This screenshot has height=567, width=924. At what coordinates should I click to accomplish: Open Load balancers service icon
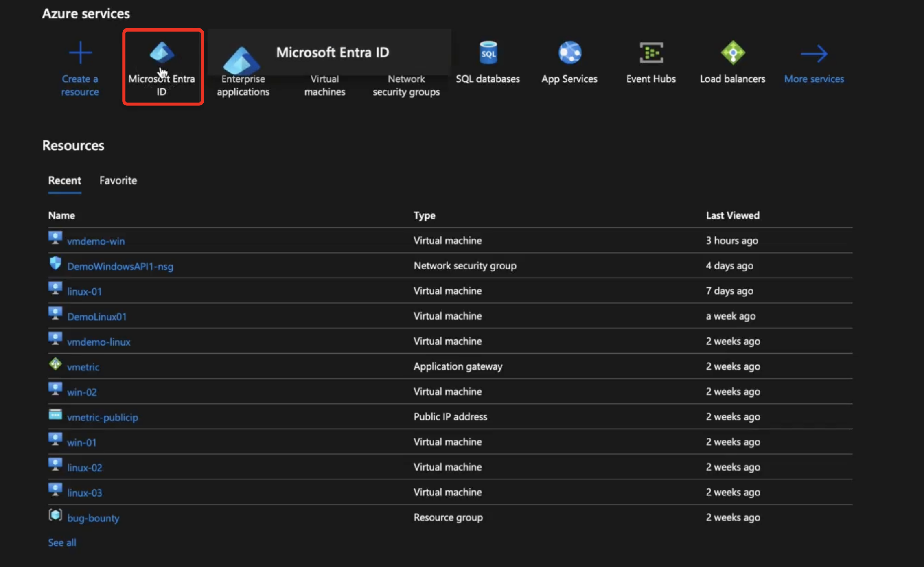pos(733,53)
